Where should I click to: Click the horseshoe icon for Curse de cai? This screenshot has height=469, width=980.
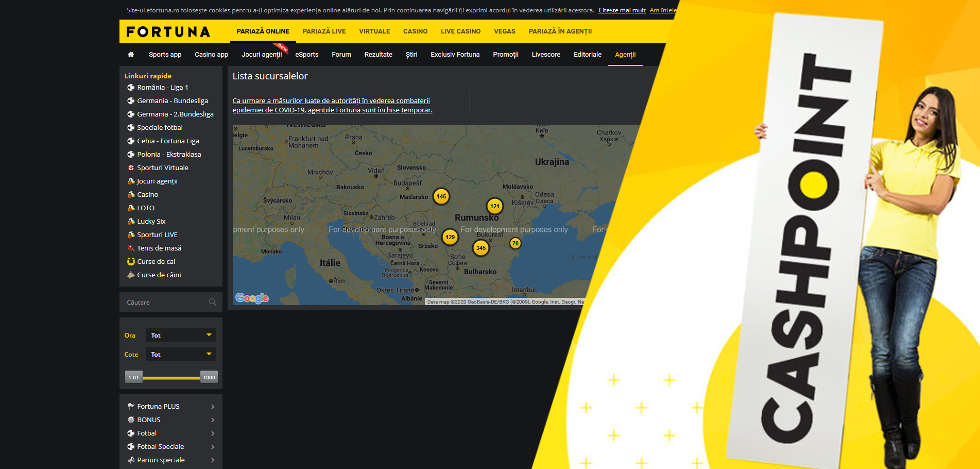131,262
